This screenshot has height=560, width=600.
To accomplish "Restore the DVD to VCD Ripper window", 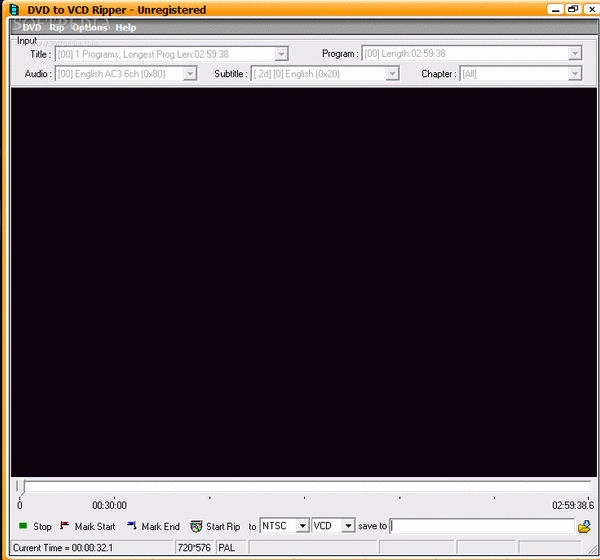I will (x=572, y=9).
